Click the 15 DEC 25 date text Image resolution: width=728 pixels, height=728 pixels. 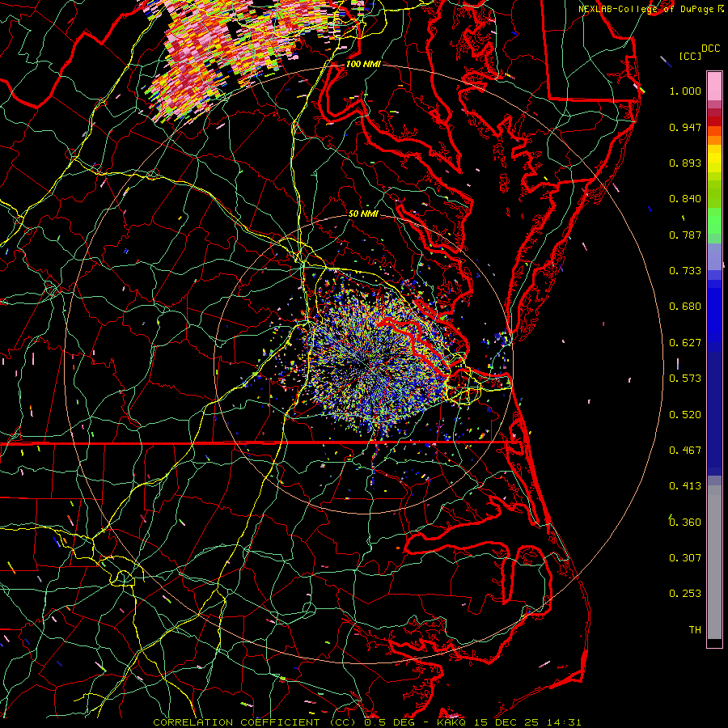(506, 722)
